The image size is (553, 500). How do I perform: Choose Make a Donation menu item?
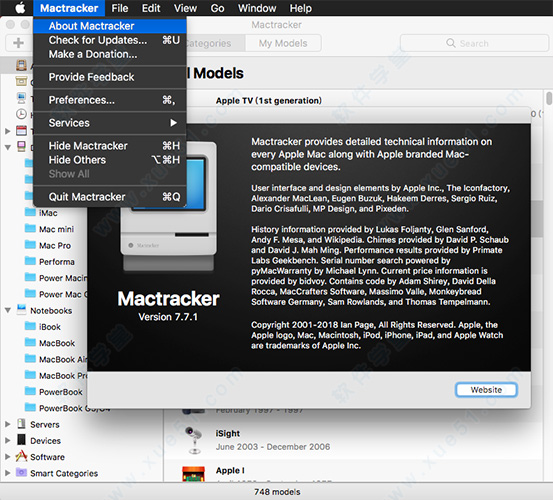point(110,54)
